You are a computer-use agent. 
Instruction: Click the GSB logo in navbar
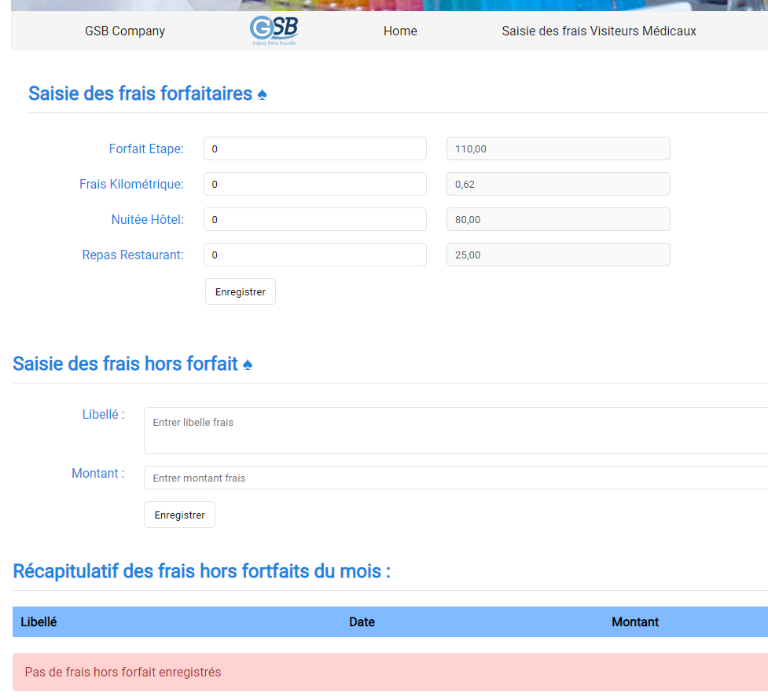[274, 31]
